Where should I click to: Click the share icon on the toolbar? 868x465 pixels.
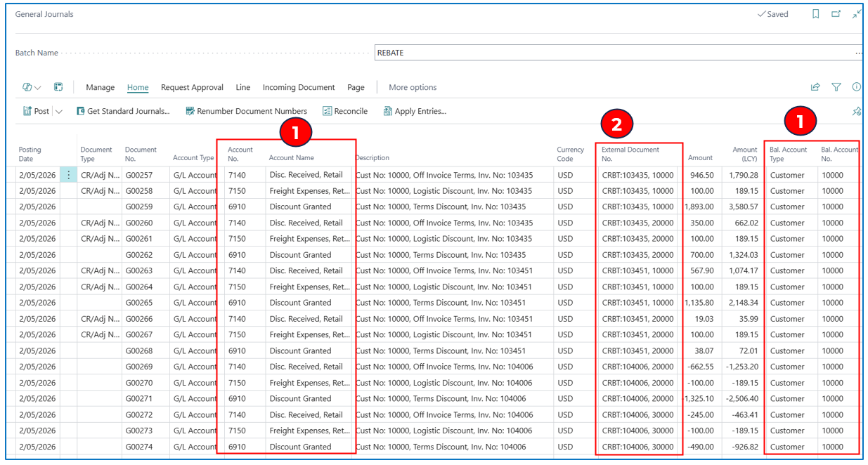[815, 87]
